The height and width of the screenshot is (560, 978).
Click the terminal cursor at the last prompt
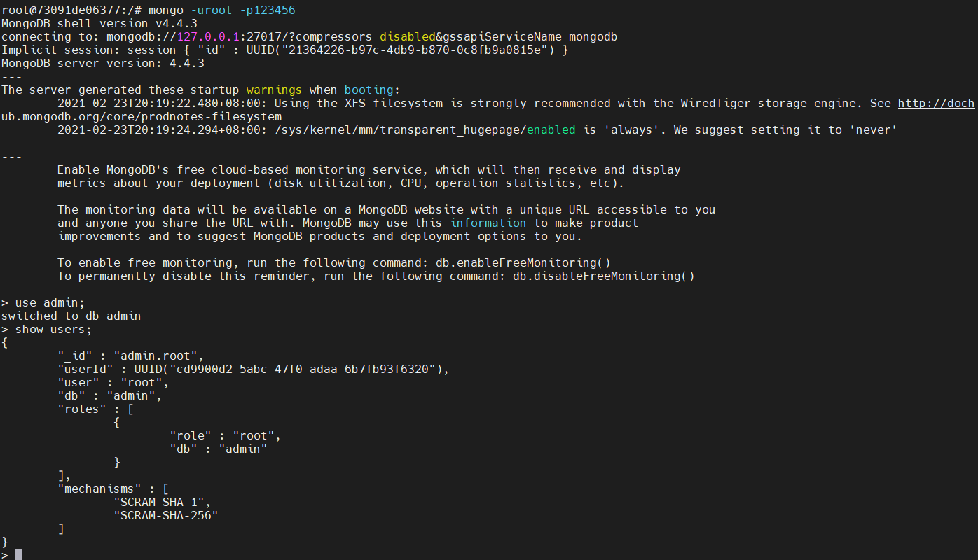tap(19, 554)
